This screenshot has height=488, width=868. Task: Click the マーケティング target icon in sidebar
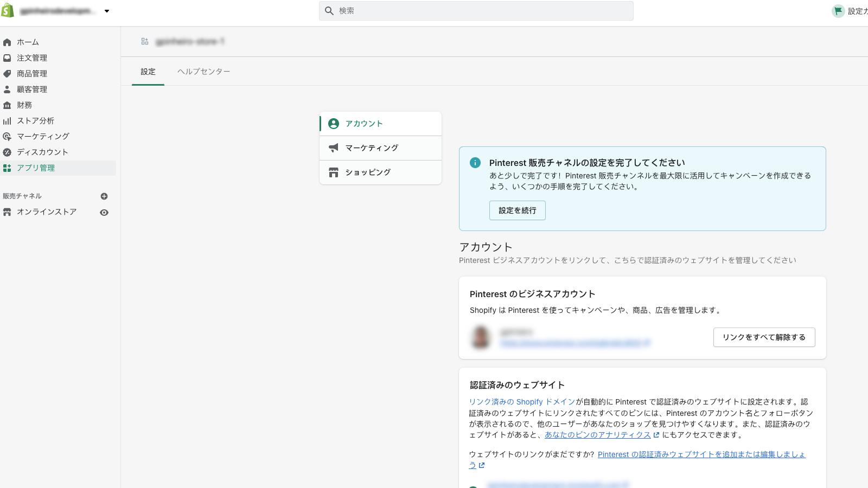point(7,137)
